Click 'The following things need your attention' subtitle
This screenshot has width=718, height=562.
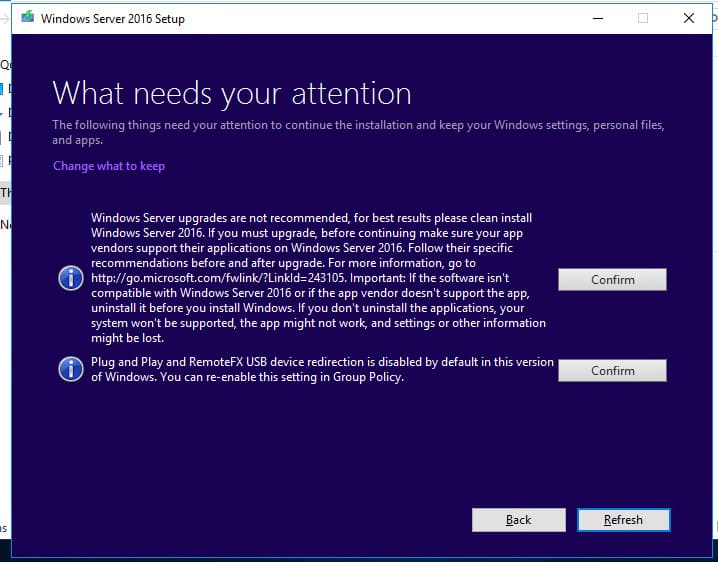[x=358, y=132]
